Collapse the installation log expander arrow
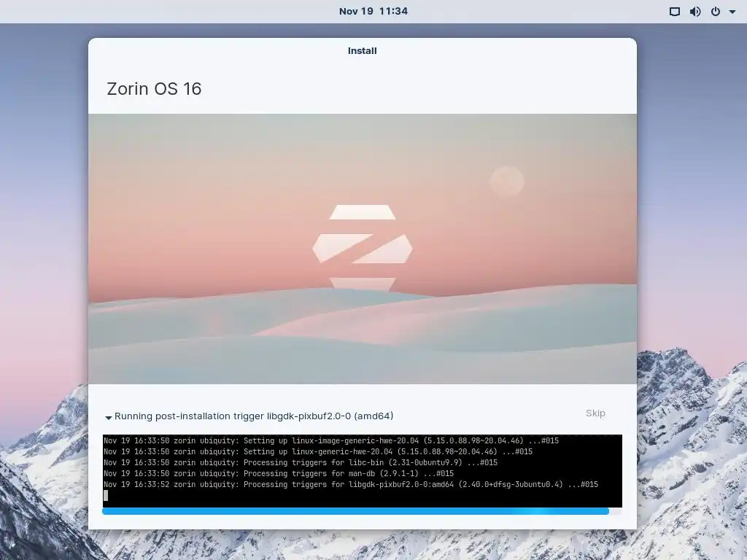 (108, 417)
